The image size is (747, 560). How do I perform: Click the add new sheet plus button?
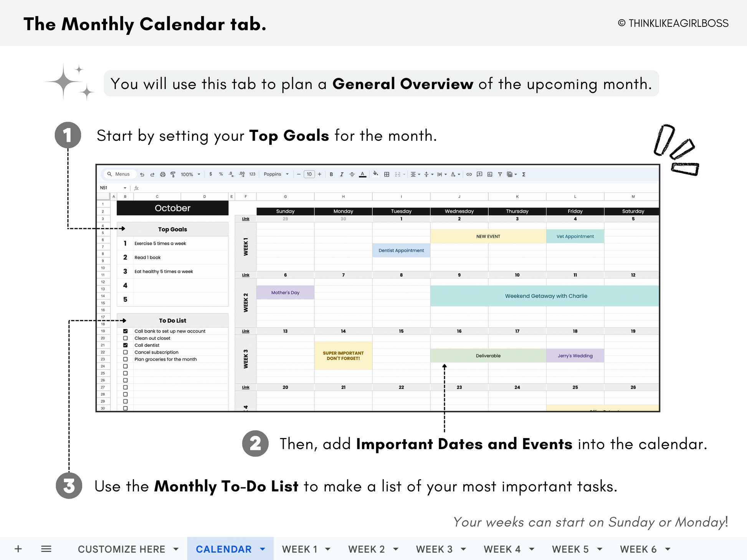tap(18, 549)
